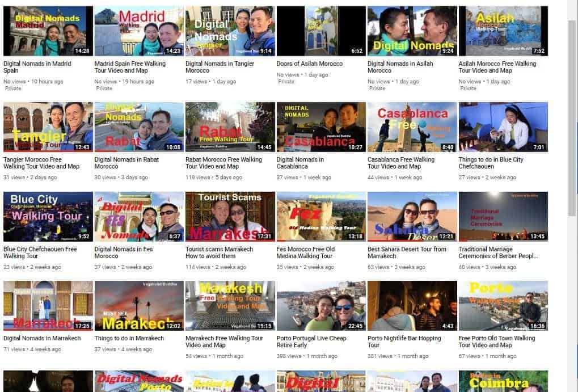Open Things to do in Marrakech thumbnail
578x392 pixels.
tap(139, 306)
